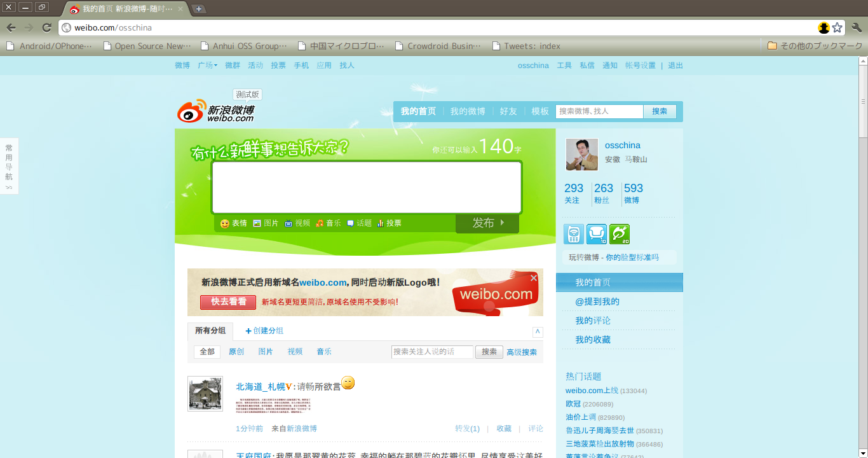
Task: Insert an emoticon with 表情
Action: pos(234,223)
